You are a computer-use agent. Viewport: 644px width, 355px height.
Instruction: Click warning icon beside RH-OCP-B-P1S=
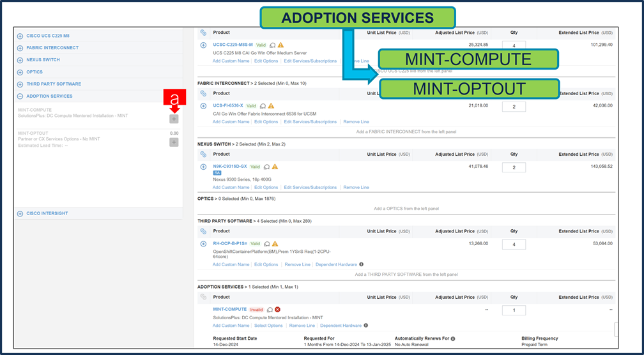(275, 244)
